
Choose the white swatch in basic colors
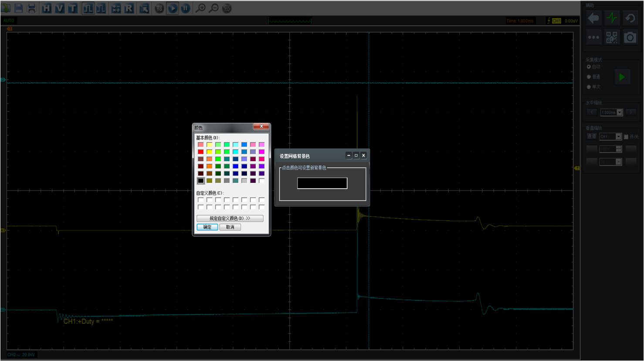coord(261,181)
